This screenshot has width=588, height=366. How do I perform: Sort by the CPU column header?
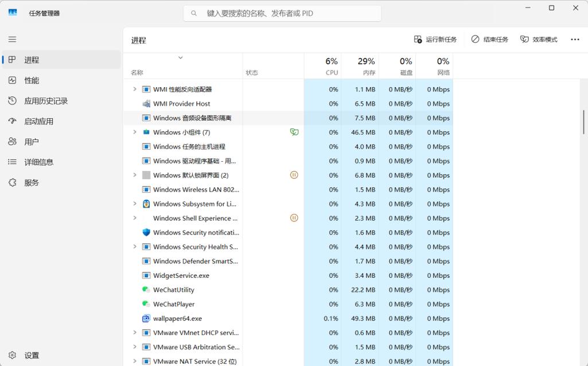click(x=322, y=66)
